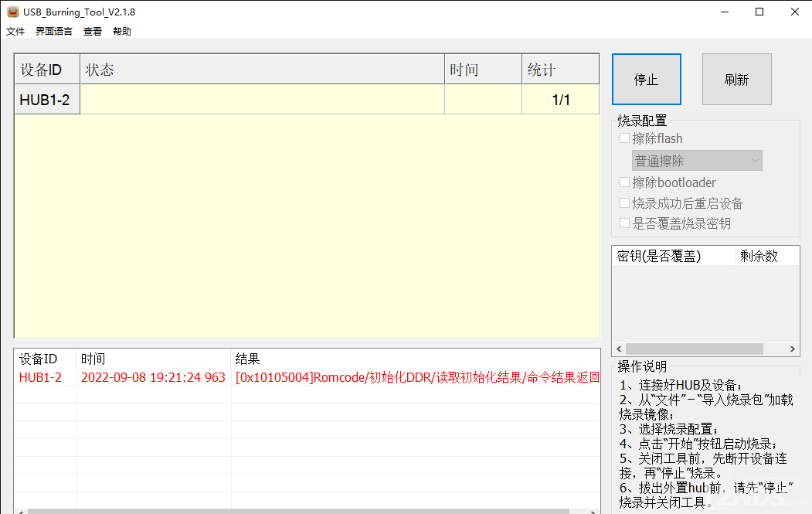The width and height of the screenshot is (812, 514).
Task: Click the USB Burning Tool app icon
Action: pos(12,12)
